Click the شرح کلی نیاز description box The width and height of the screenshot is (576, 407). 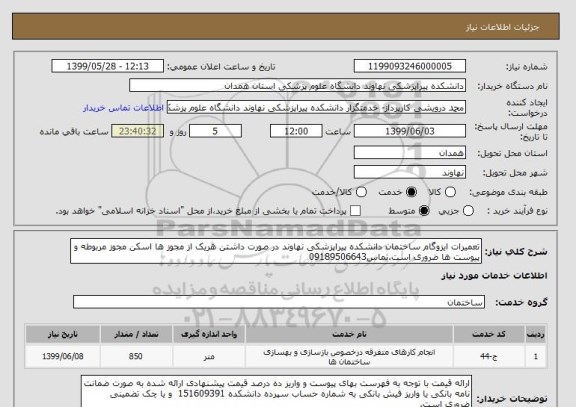(x=276, y=252)
